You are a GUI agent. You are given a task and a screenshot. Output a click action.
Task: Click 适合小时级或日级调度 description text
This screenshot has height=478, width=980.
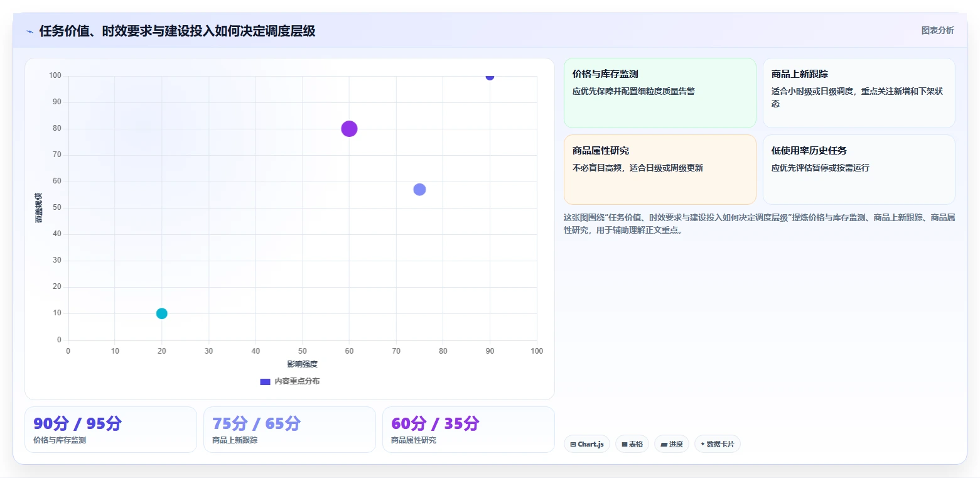(x=857, y=97)
